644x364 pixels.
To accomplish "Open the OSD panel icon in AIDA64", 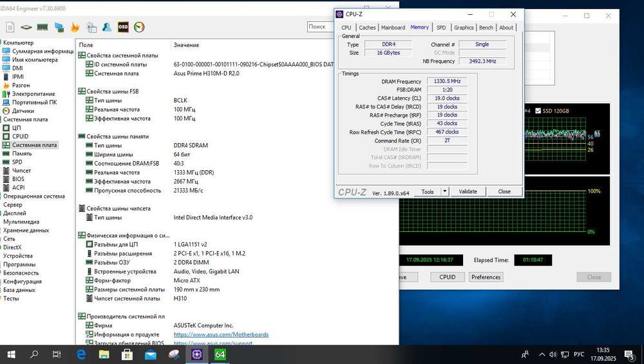I will tap(123, 27).
